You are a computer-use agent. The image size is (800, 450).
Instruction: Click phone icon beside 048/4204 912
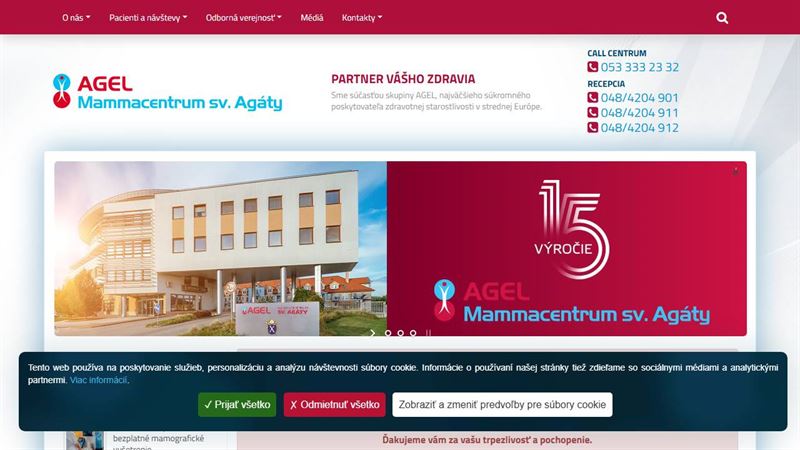click(x=592, y=128)
